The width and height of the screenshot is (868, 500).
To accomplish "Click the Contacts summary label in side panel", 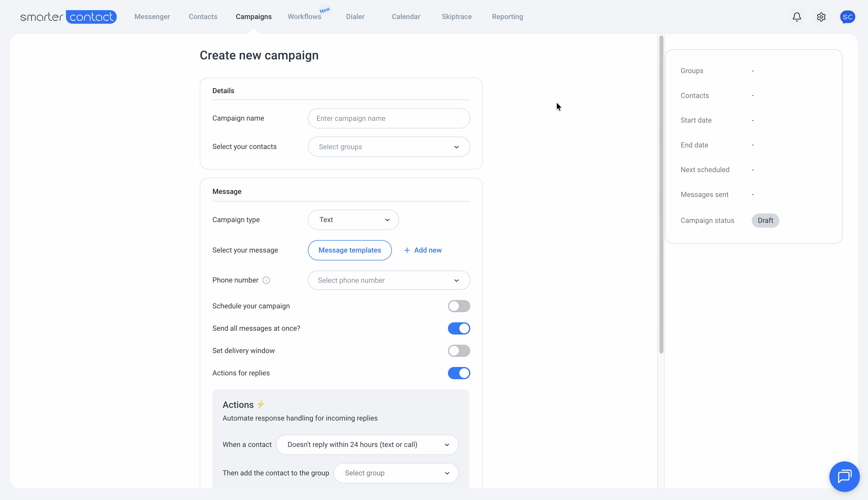I will 695,95.
